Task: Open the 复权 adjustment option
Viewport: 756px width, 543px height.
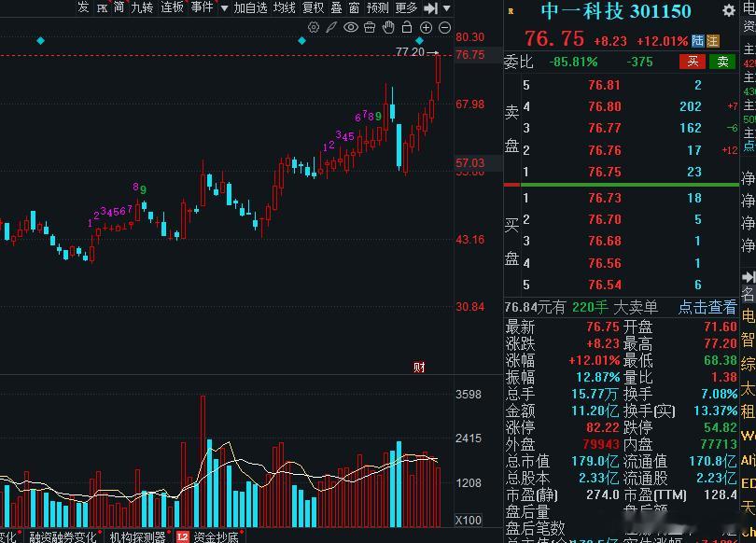Action: 313,7
